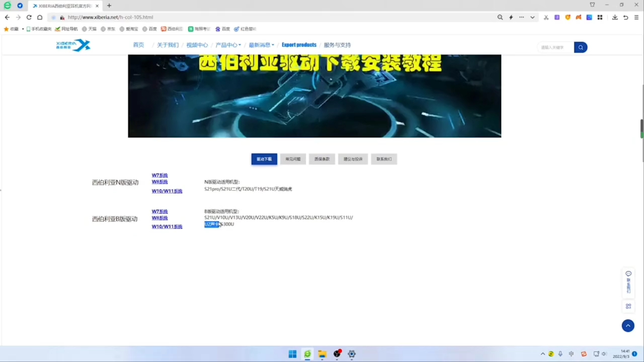Open 红色警戒 bookmark
The image size is (644, 362).
pyautogui.click(x=245, y=29)
